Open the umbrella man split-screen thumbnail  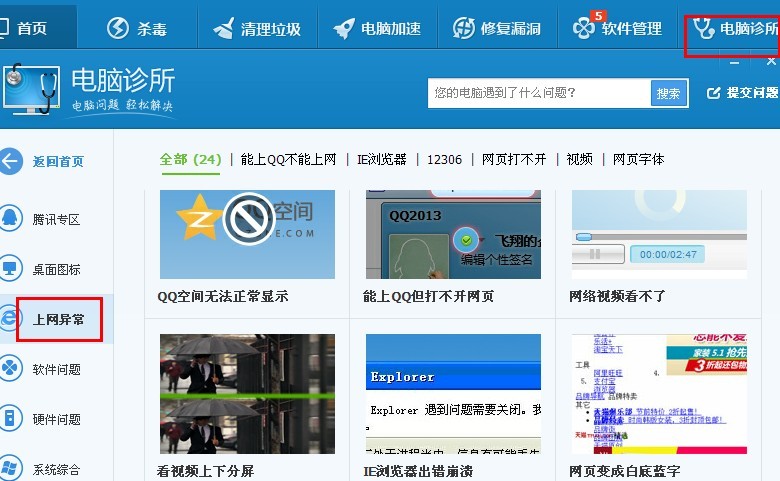[x=247, y=393]
